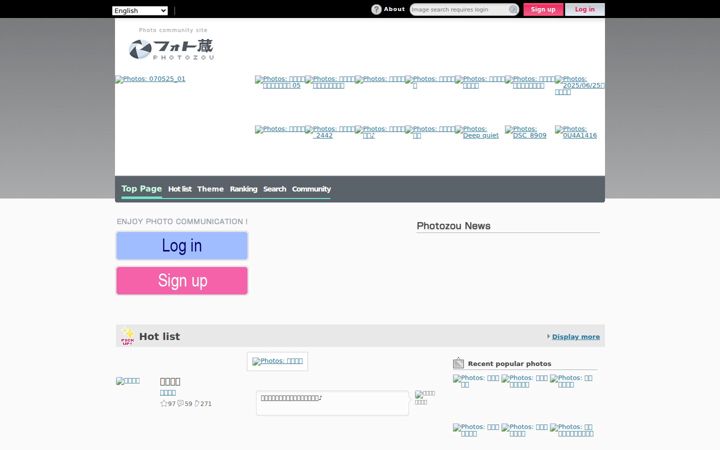720x450 pixels.
Task: Open the 0U4A1416 photo link
Action: point(576,132)
